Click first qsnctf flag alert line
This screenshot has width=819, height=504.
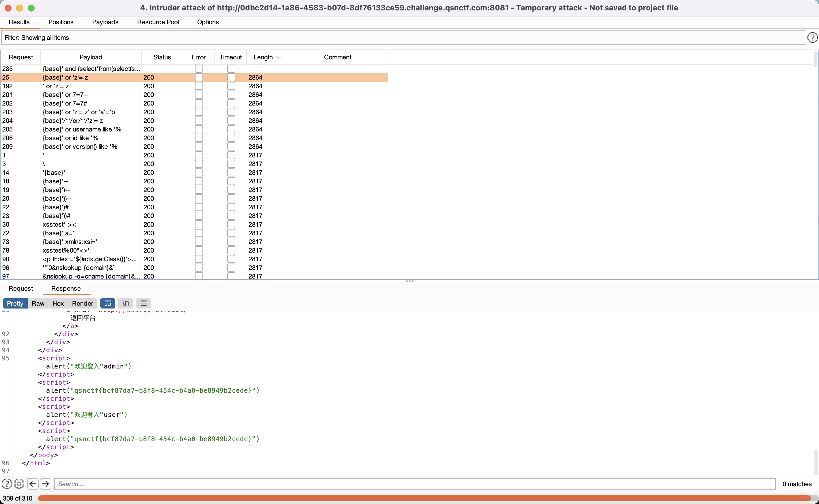153,390
